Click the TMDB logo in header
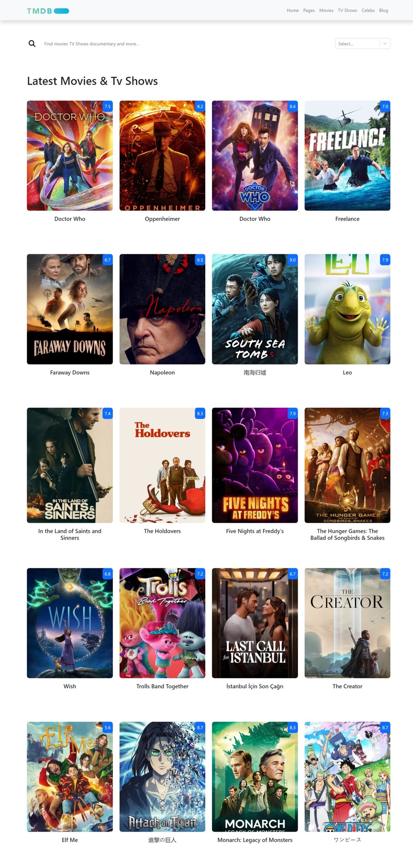 [x=48, y=11]
